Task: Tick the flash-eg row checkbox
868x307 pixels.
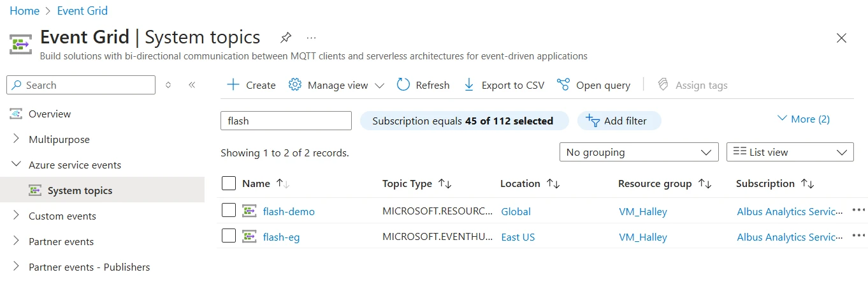Action: pyautogui.click(x=229, y=236)
